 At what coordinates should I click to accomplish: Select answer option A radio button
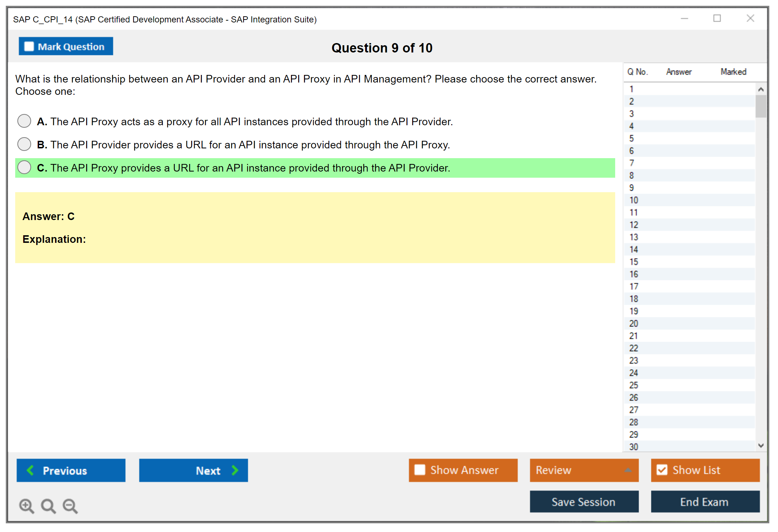(24, 121)
